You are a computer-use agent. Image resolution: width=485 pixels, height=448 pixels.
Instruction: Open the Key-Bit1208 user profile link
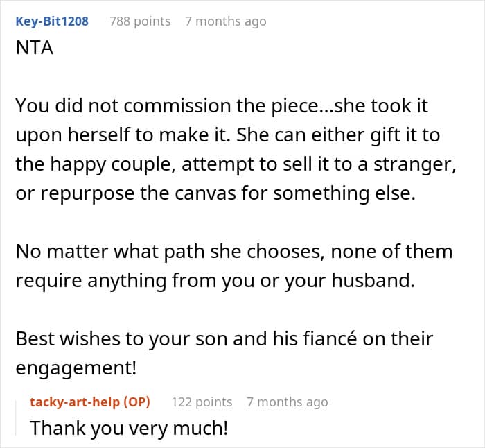(x=52, y=21)
